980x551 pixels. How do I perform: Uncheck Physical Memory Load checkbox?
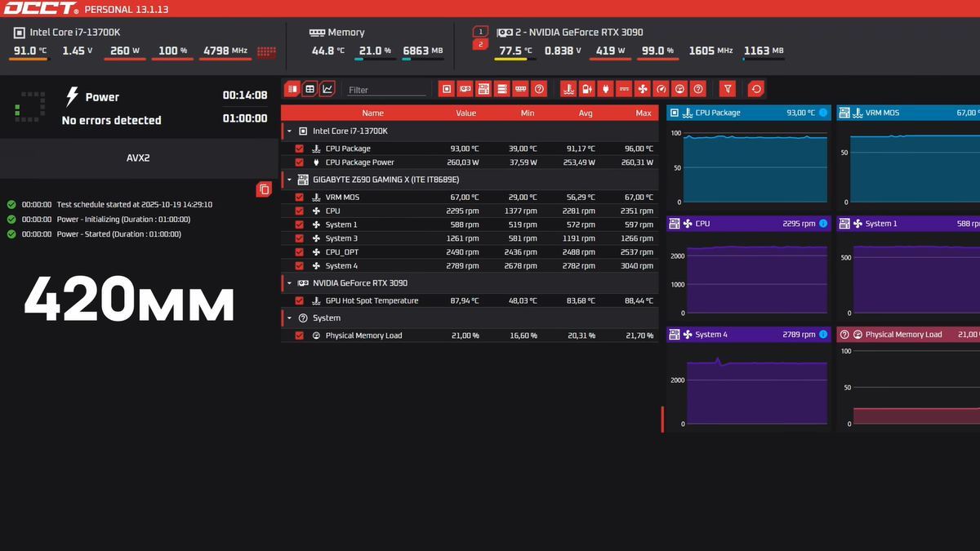point(299,335)
